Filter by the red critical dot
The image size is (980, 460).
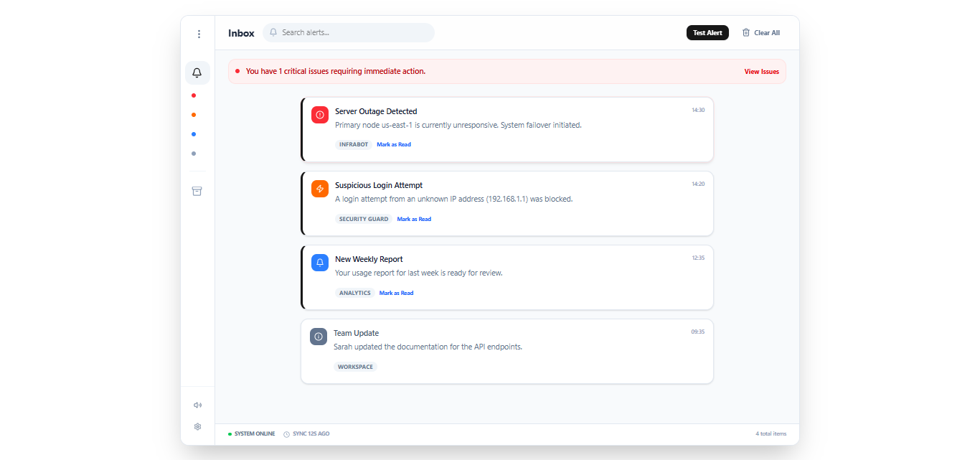pos(194,95)
